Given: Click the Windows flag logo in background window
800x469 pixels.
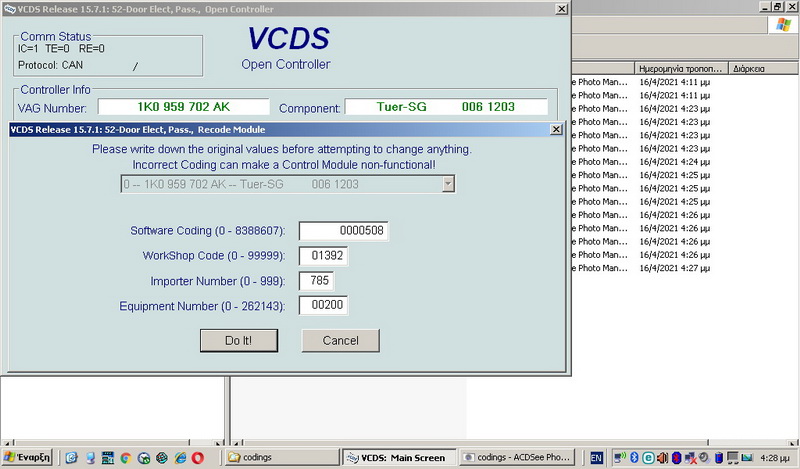Looking at the screenshot, I should (x=783, y=24).
